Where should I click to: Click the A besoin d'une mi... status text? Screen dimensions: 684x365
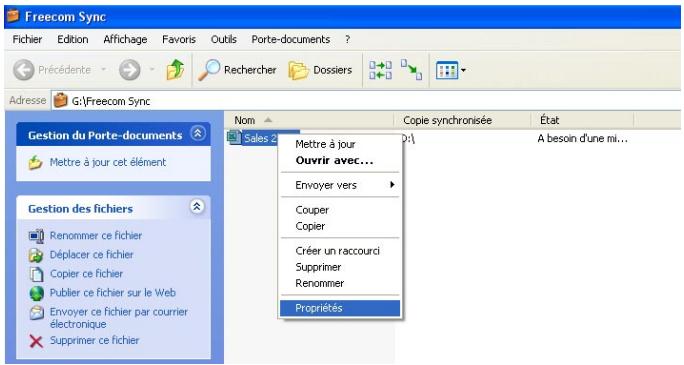(x=582, y=139)
